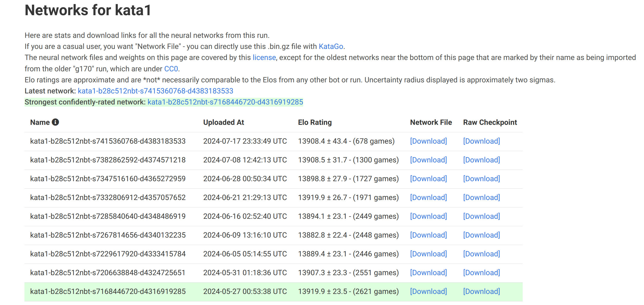
Task: Open the license link
Action: [264, 57]
